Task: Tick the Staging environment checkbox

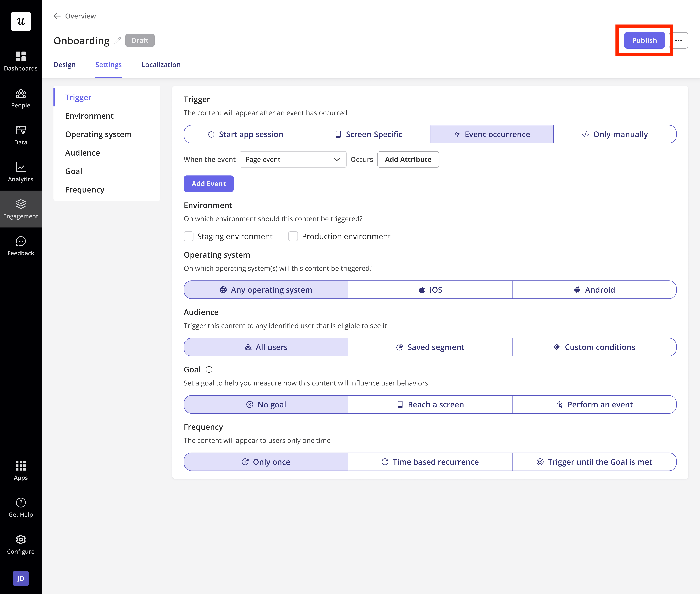Action: point(189,236)
